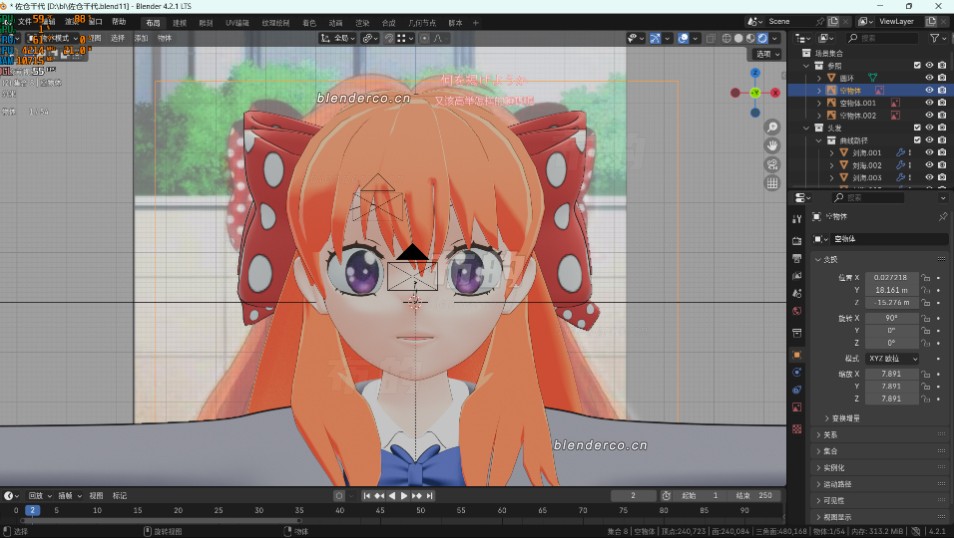
Task: Open the Object Data image tab icon
Action: pos(797,407)
